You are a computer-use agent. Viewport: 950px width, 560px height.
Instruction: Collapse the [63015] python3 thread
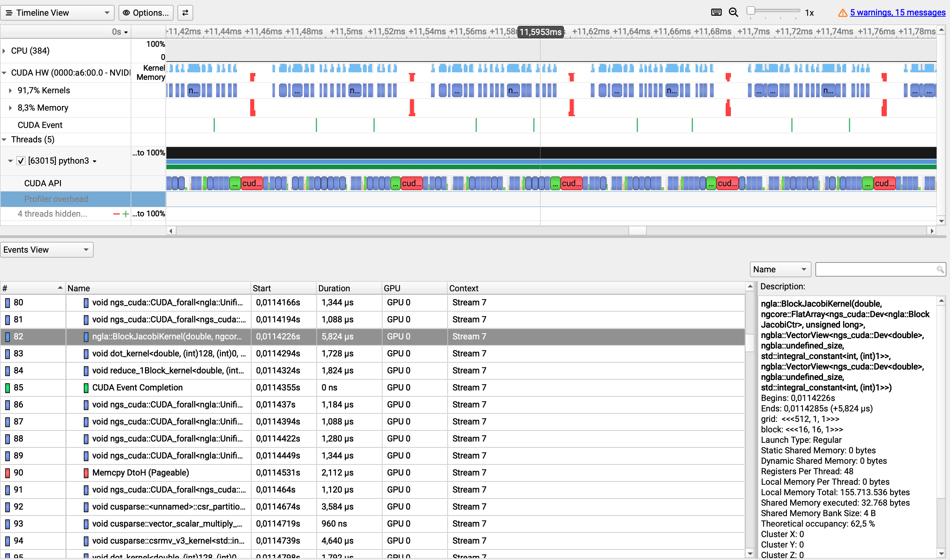click(x=10, y=161)
